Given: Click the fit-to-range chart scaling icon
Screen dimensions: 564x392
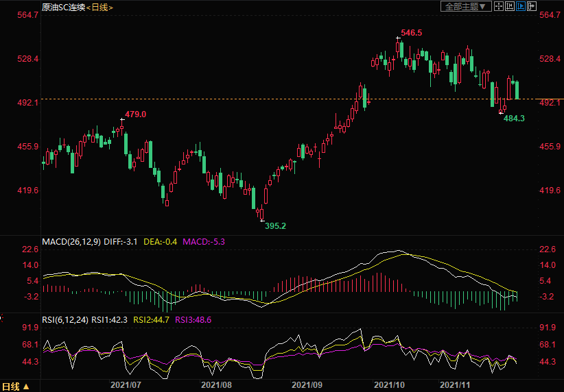Looking at the screenshot, I should [x=509, y=6].
